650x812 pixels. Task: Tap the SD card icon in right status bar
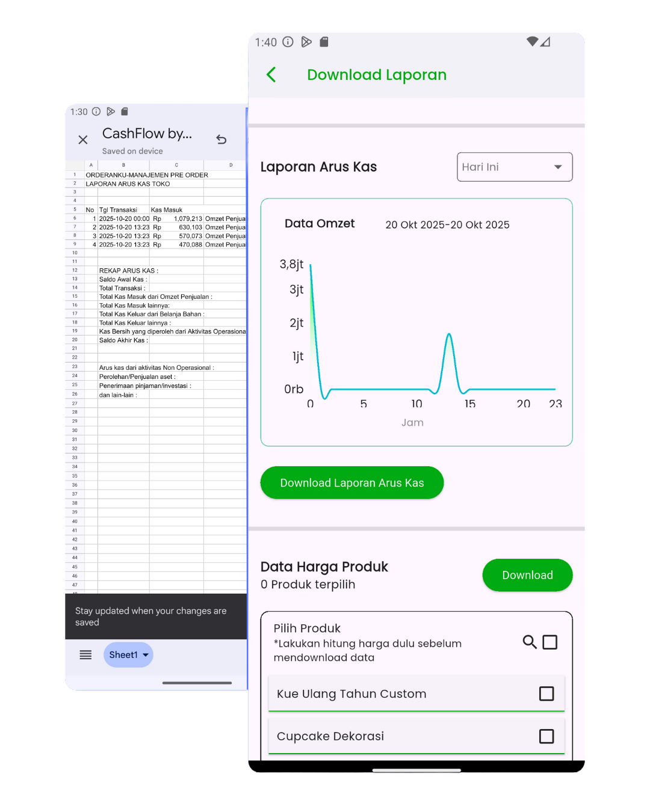[x=324, y=42]
